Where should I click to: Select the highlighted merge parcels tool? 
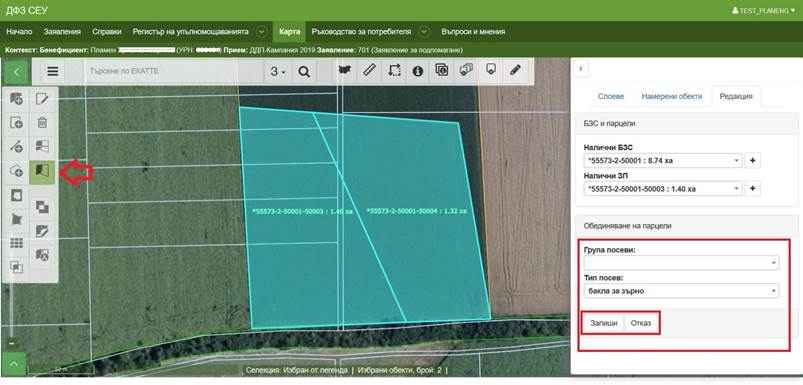click(x=42, y=172)
